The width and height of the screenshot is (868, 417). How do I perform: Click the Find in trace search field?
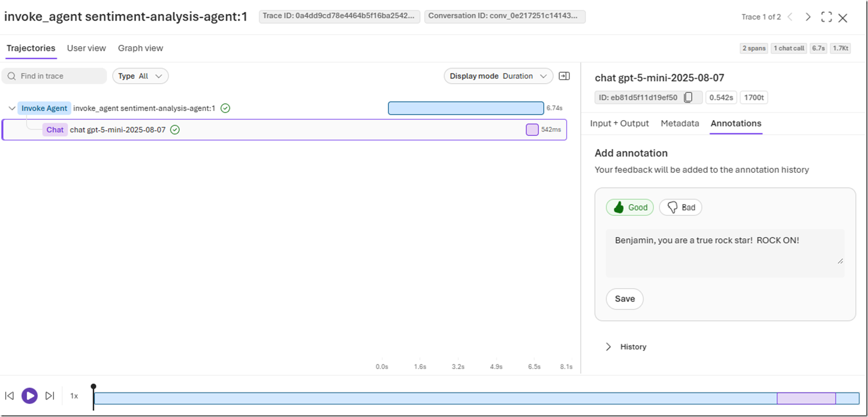tap(54, 76)
